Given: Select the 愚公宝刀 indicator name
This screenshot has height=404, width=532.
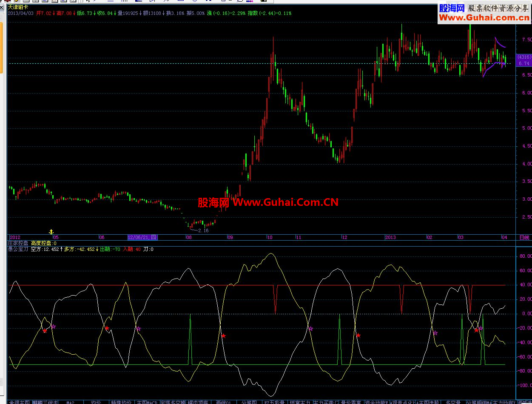Looking at the screenshot, I should pyautogui.click(x=18, y=249).
